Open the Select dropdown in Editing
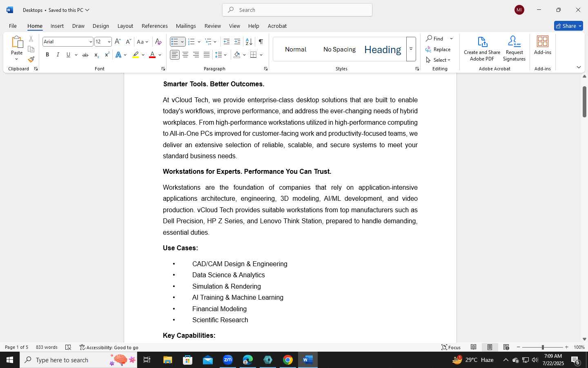 coord(438,60)
